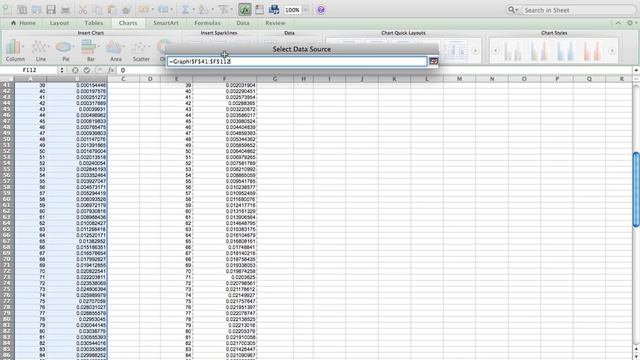Insert a Pie chart

(65, 50)
